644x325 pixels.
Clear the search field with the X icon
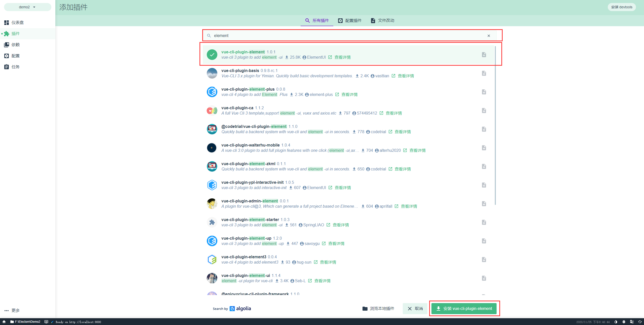(489, 36)
